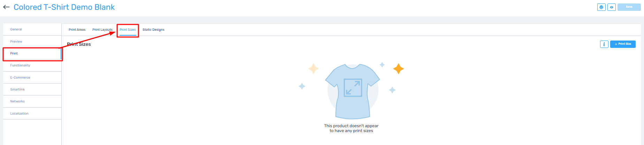Switch to the Print Areas tab
The height and width of the screenshot is (145, 644).
77,30
